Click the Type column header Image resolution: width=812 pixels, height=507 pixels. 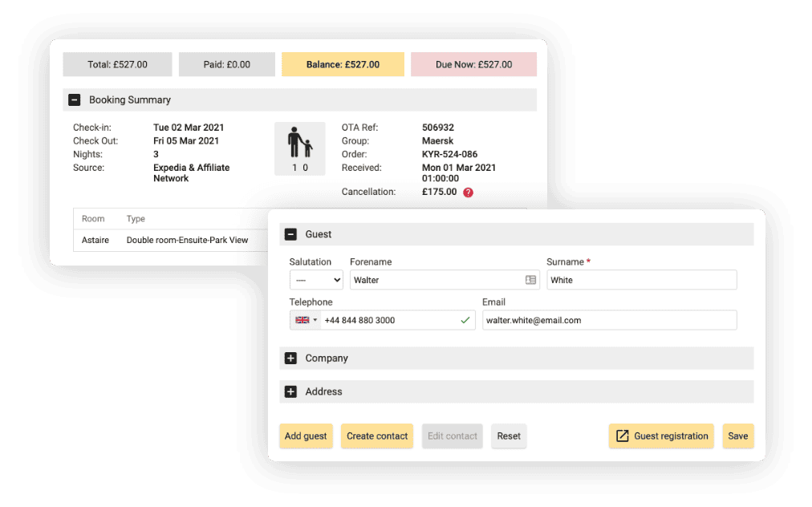[136, 218]
